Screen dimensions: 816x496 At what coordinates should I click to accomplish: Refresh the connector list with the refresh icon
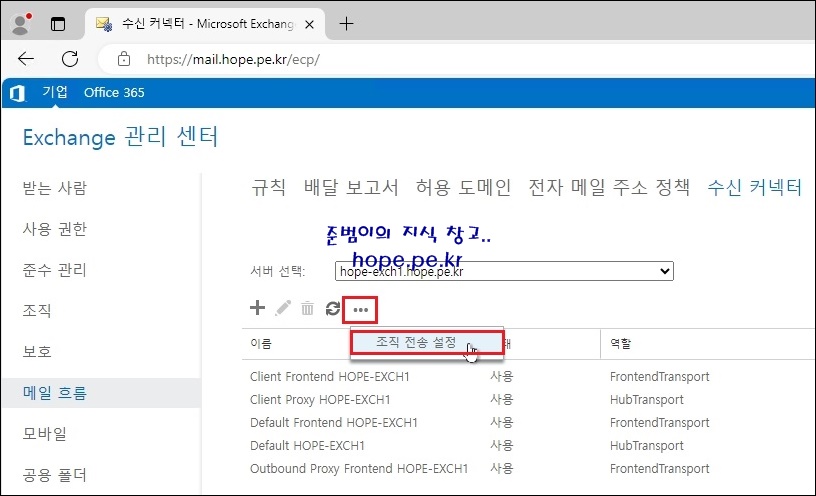click(333, 309)
